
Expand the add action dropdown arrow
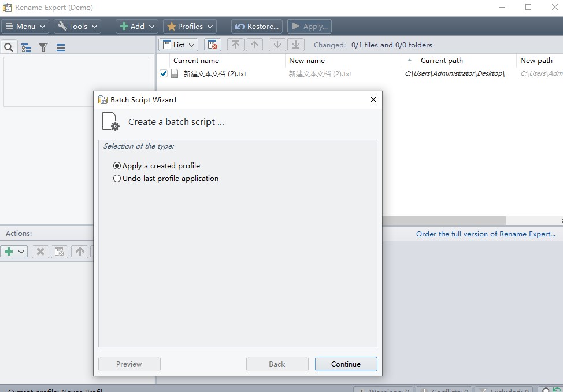coord(21,252)
